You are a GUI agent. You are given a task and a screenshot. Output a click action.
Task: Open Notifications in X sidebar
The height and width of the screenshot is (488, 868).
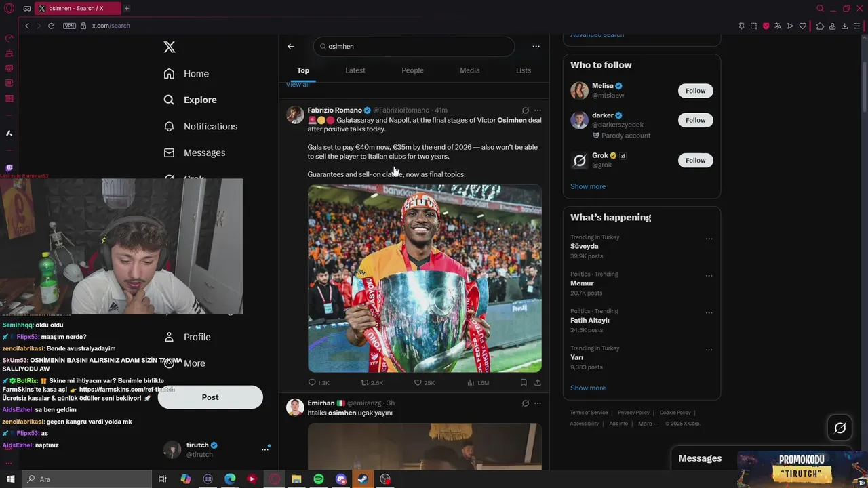click(201, 126)
